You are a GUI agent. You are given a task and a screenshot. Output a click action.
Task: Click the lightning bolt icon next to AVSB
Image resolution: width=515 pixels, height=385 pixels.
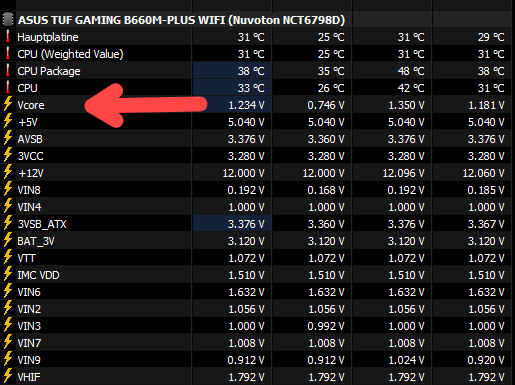[x=8, y=139]
